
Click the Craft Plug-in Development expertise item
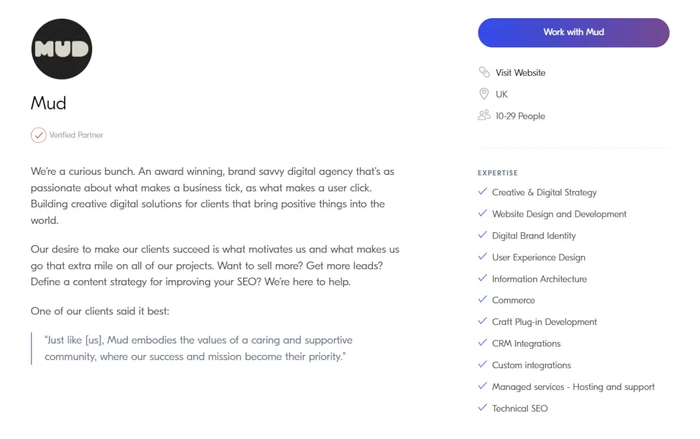544,322
